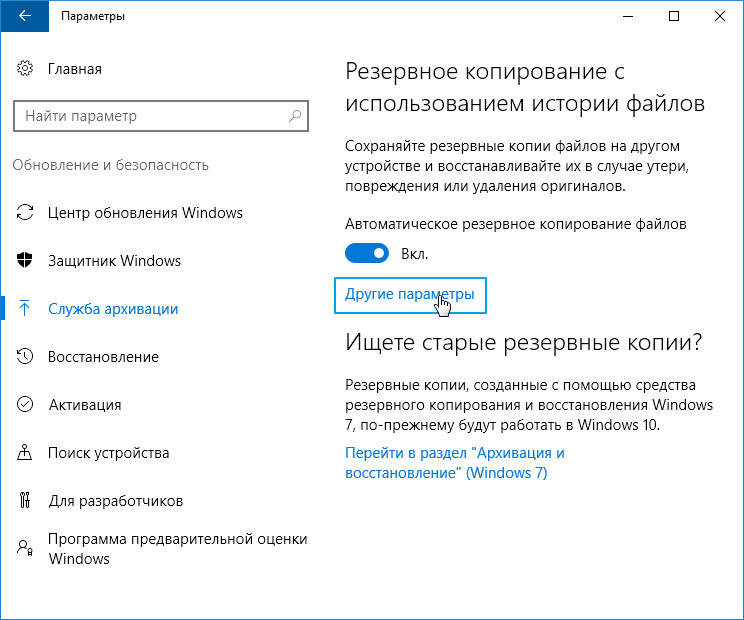The width and height of the screenshot is (744, 620).
Task: Click the Центр обновления Windows refresh icon
Action: (x=25, y=213)
